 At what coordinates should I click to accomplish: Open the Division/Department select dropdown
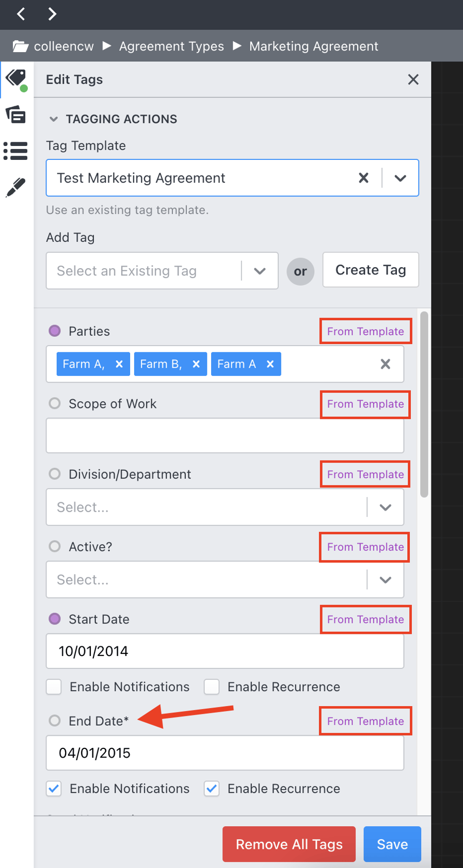coord(385,507)
